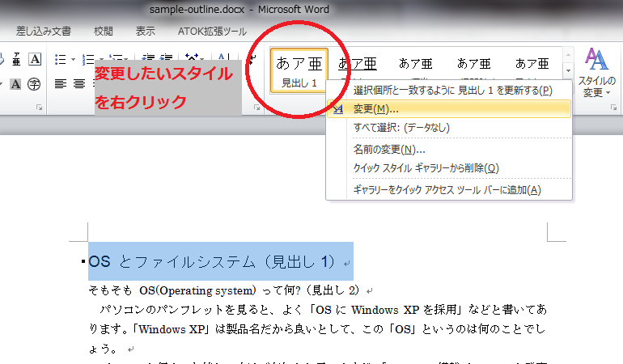Open the ATOK拡張ツール ribbon tab
Viewport: 623px width, 364px height.
213,32
